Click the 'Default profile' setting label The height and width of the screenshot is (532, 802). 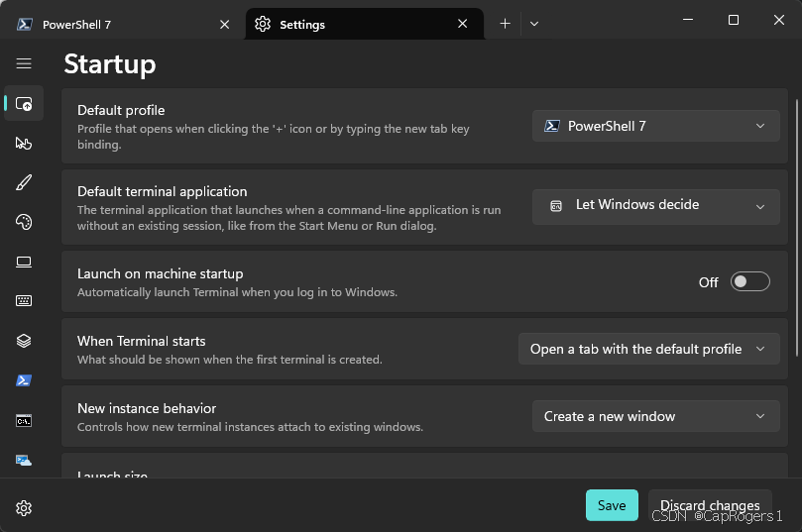click(x=121, y=110)
